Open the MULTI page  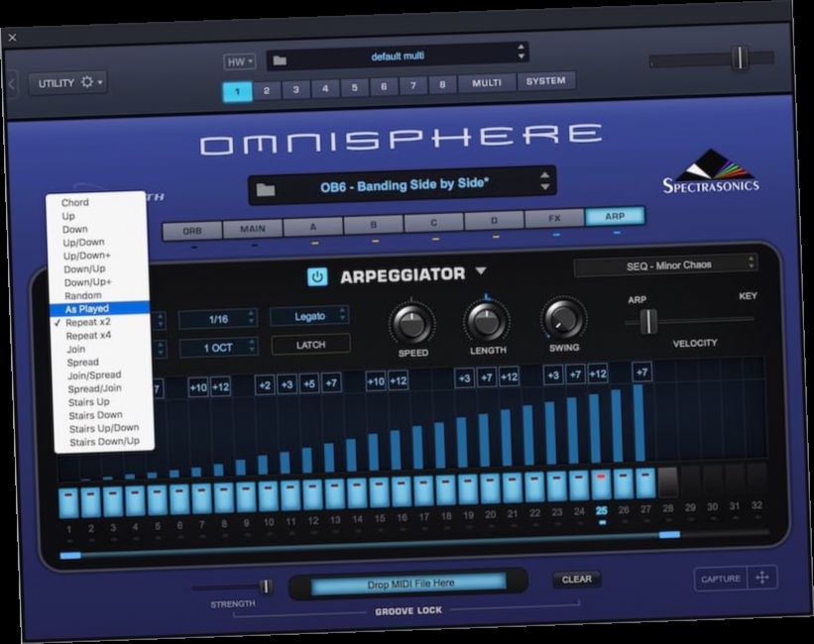coord(487,82)
